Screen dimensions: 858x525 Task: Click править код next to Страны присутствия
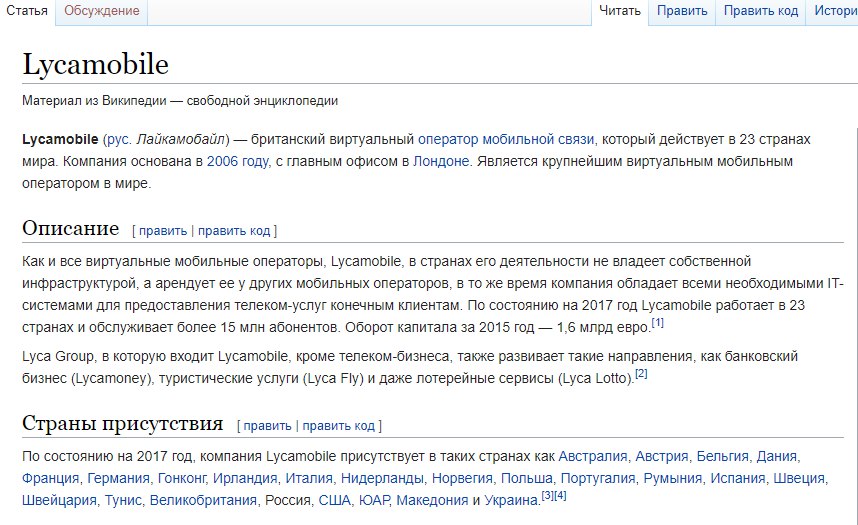(339, 426)
